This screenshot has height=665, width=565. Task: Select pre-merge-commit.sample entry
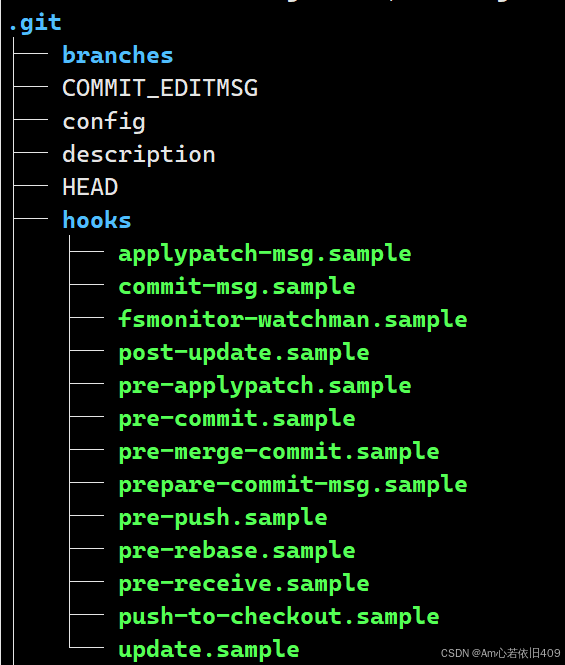point(279,452)
